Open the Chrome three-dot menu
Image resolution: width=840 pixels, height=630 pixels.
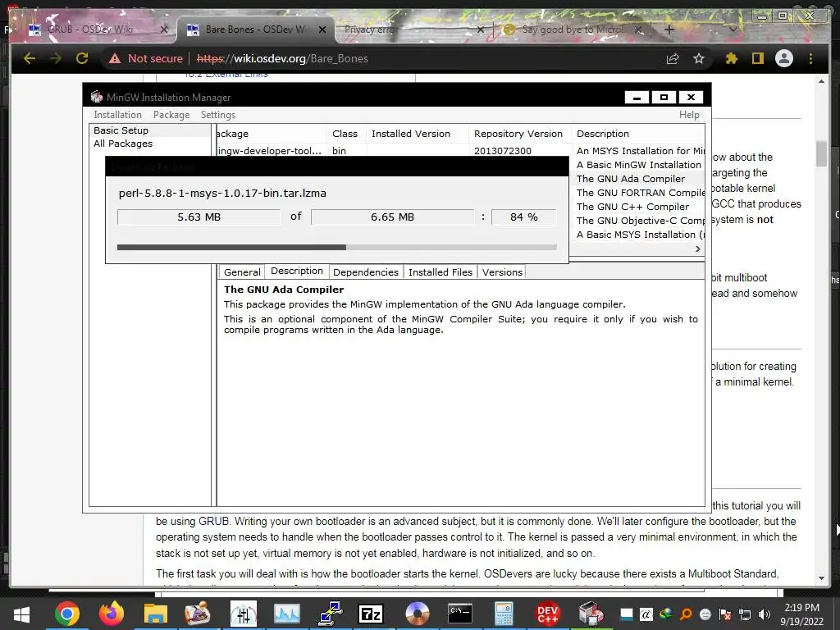(x=810, y=58)
